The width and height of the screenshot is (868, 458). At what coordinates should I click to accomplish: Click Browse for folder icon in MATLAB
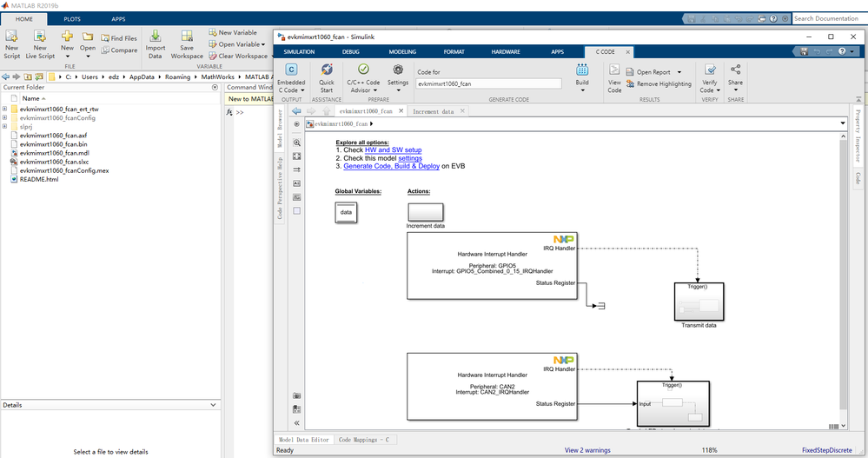pos(39,76)
